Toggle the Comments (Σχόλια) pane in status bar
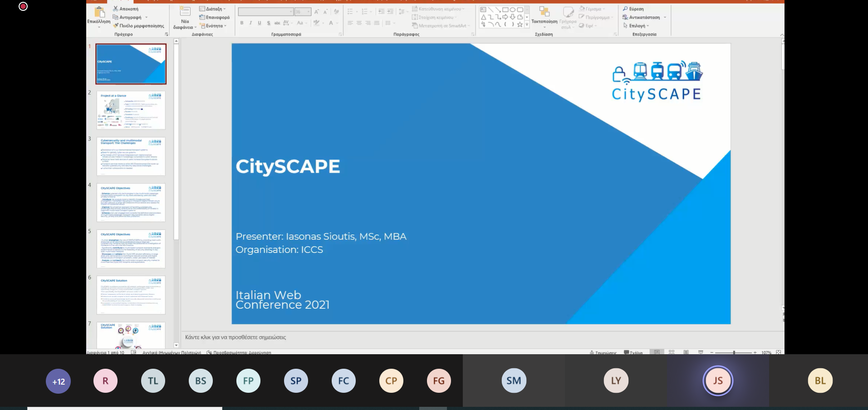 (x=633, y=352)
